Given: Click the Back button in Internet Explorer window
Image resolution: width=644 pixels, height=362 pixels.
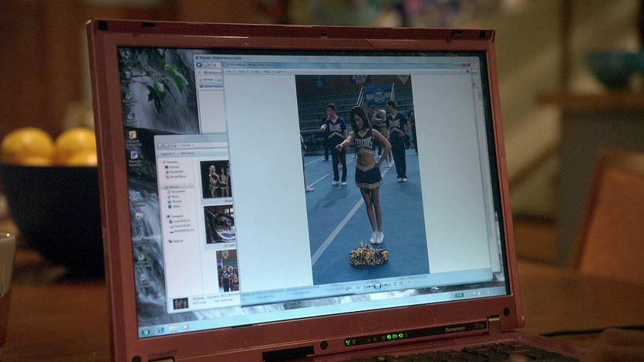Looking at the screenshot, I should (x=199, y=65).
